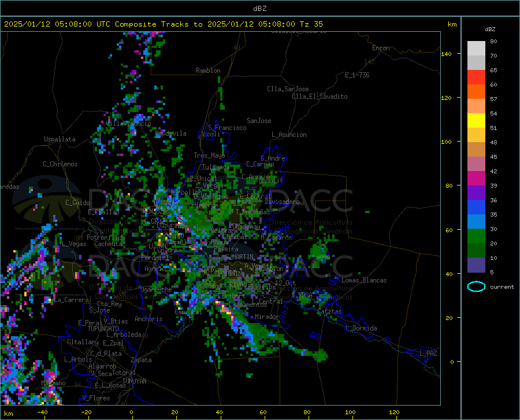The width and height of the screenshot is (520, 420).
Task: Click the '100' km tick on vertical axis
Action: pos(447,142)
